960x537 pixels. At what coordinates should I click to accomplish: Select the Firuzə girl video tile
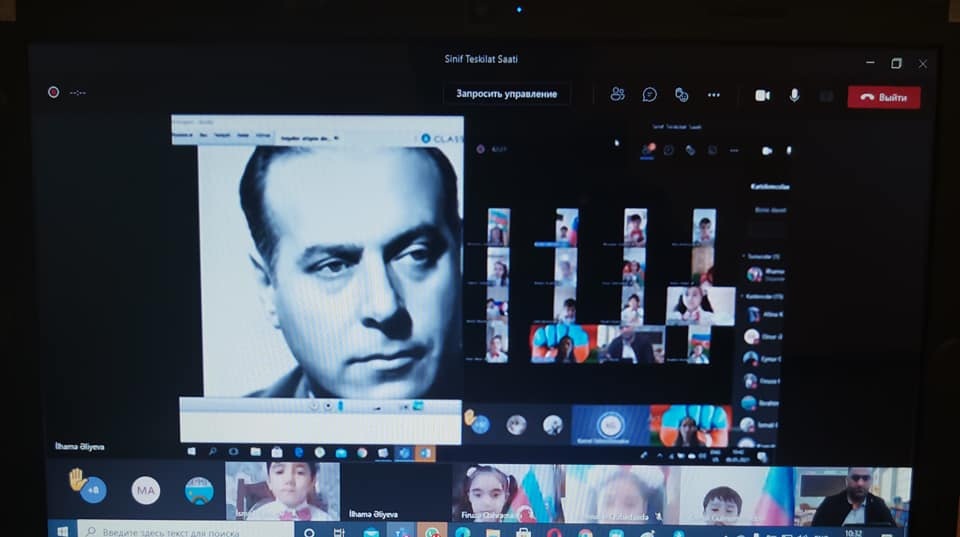pos(508,494)
